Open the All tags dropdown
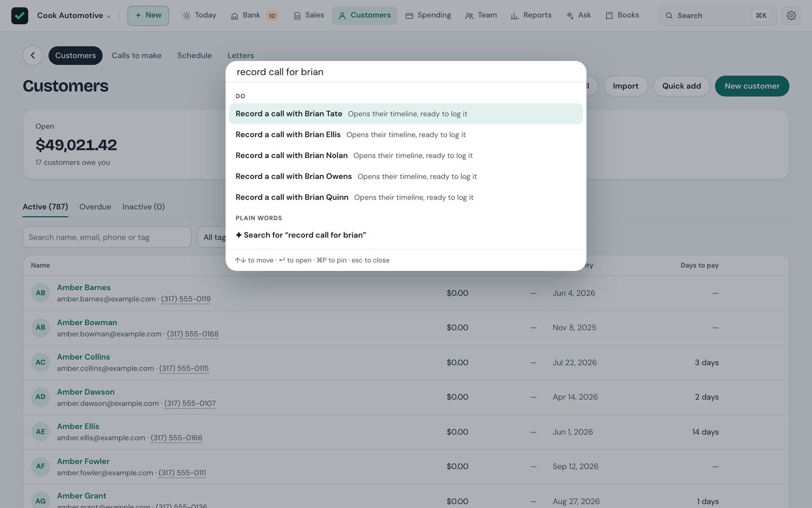The image size is (812, 508). tap(213, 237)
